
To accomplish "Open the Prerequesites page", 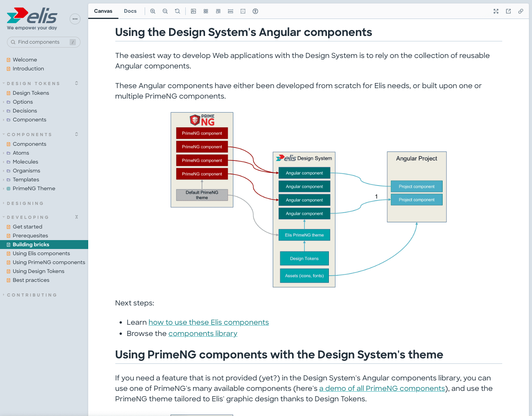I will coord(31,236).
